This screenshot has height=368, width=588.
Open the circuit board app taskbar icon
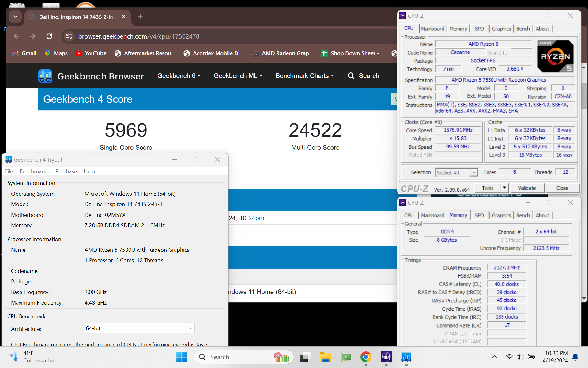point(346,357)
